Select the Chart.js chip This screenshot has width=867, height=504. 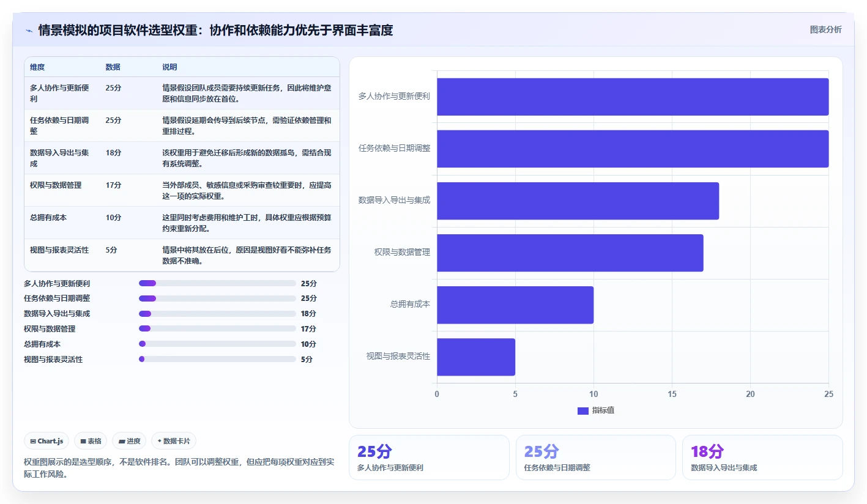point(47,441)
